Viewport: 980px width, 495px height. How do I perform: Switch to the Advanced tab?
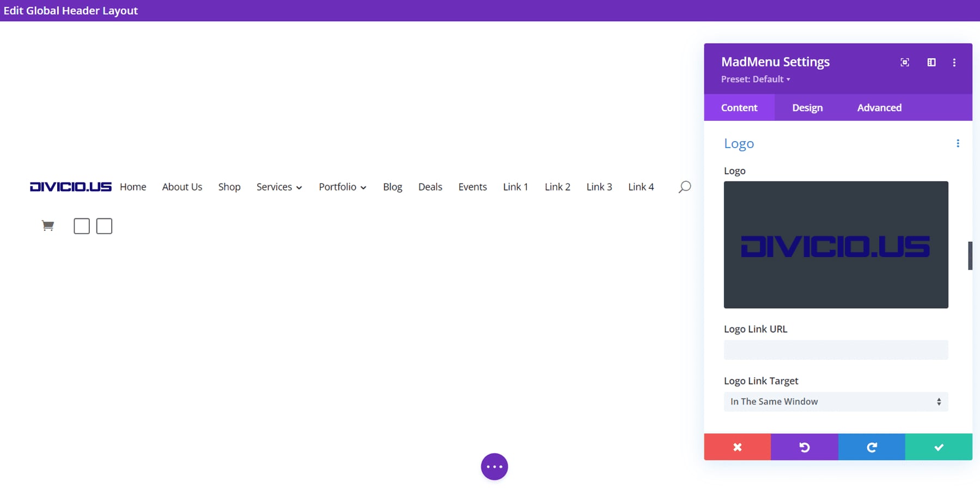(x=879, y=107)
